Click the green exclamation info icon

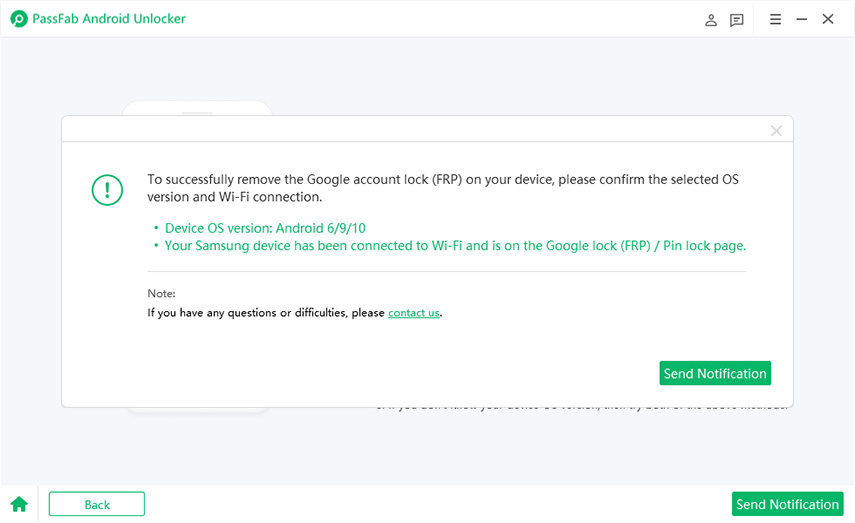click(x=107, y=189)
